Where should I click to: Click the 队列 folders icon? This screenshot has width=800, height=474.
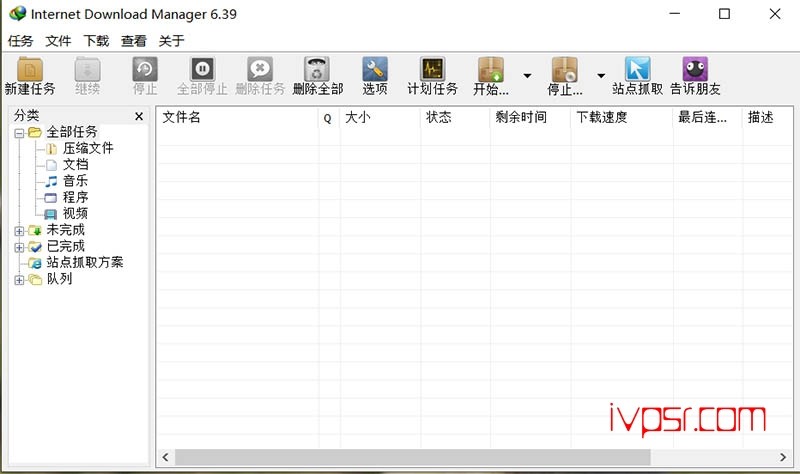tap(35, 279)
